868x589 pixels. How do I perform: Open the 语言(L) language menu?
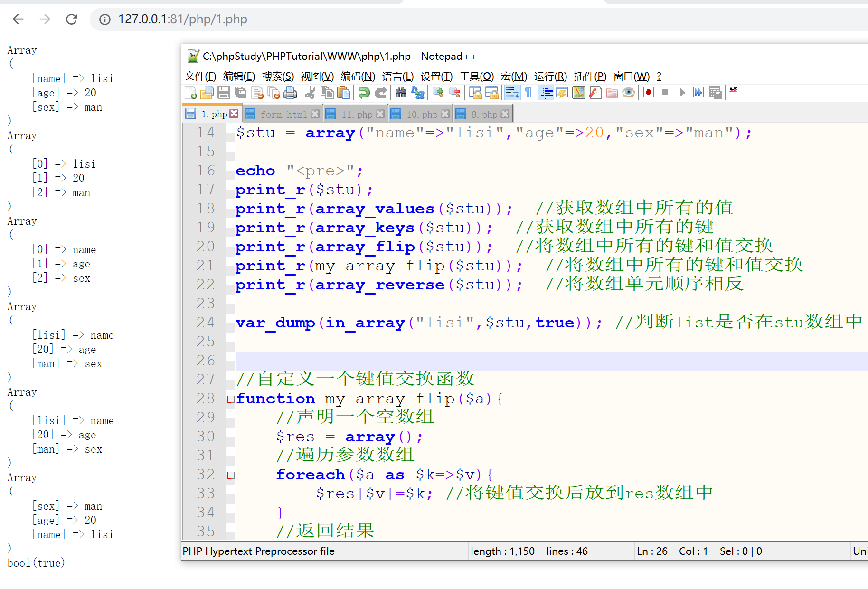[397, 76]
